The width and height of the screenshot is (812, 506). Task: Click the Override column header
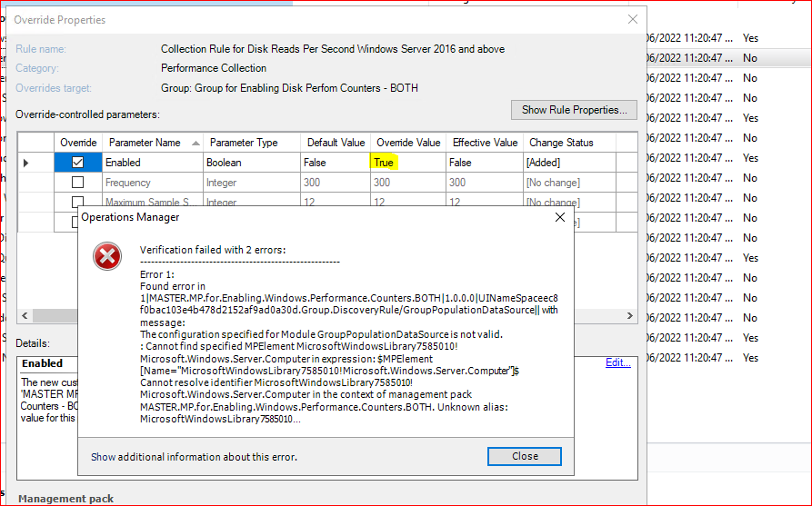[78, 143]
